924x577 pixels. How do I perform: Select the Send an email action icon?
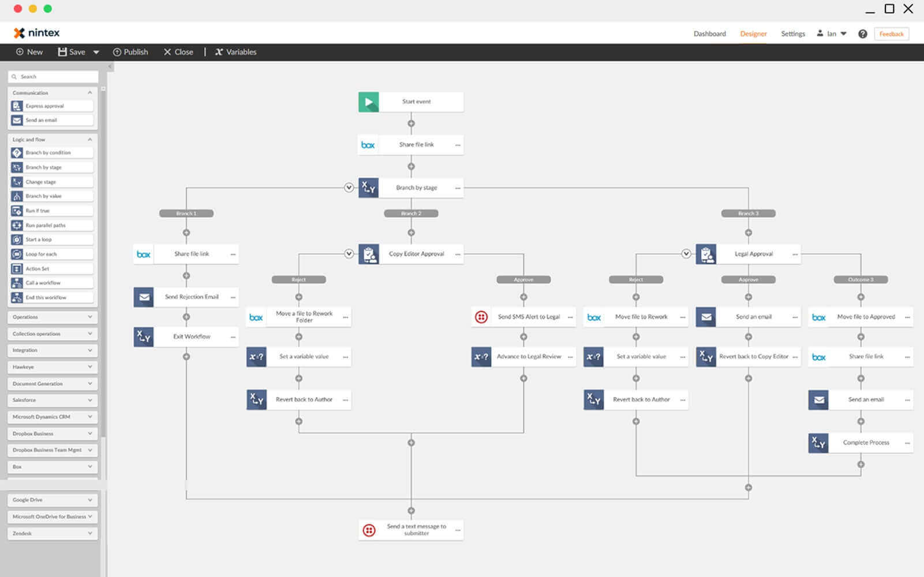point(17,119)
